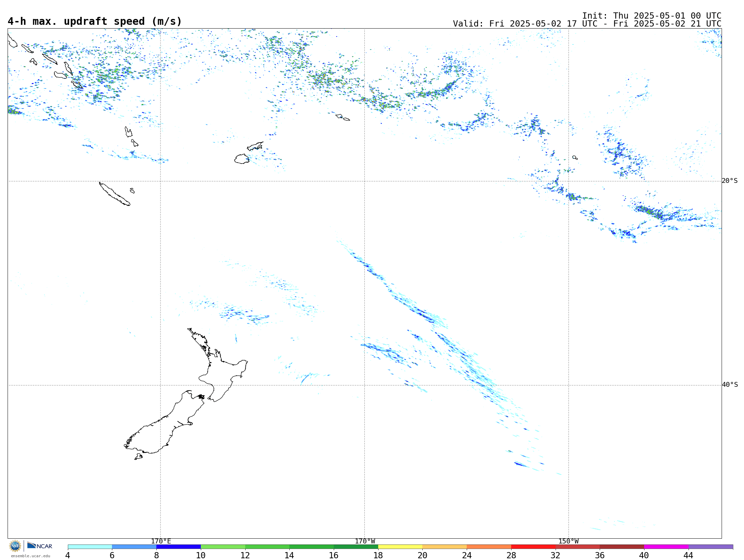Pick the green 12–14 colorbar segment
The width and height of the screenshot is (744, 560).
click(267, 547)
